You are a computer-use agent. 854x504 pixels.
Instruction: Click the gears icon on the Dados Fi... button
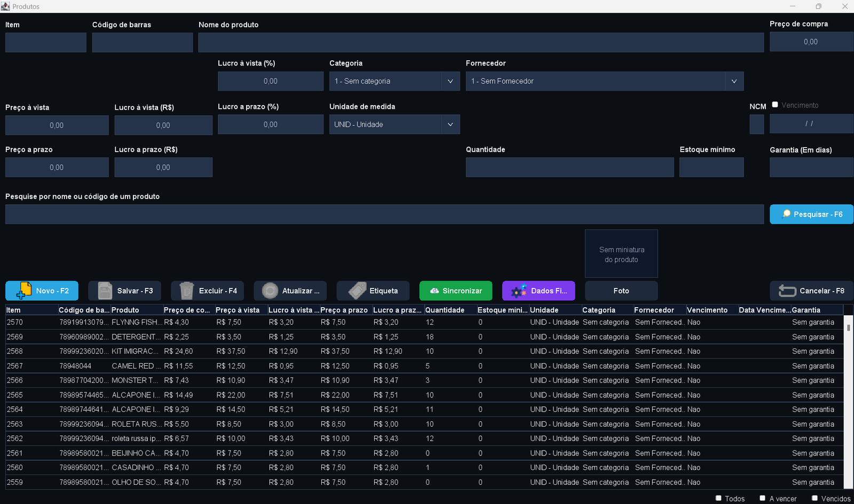518,291
